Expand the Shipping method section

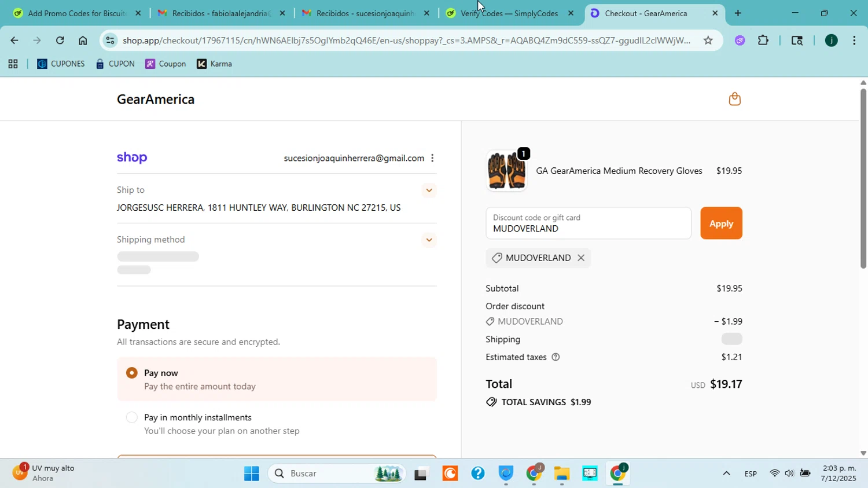(429, 240)
